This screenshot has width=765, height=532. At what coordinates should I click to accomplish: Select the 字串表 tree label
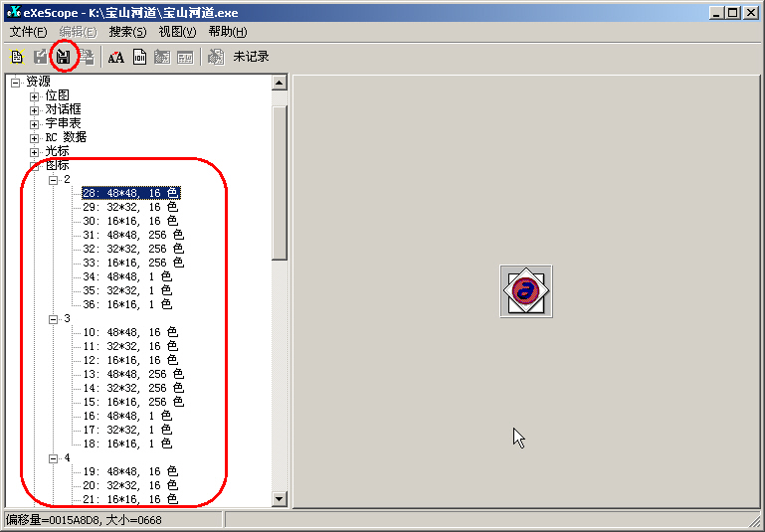click(x=63, y=123)
